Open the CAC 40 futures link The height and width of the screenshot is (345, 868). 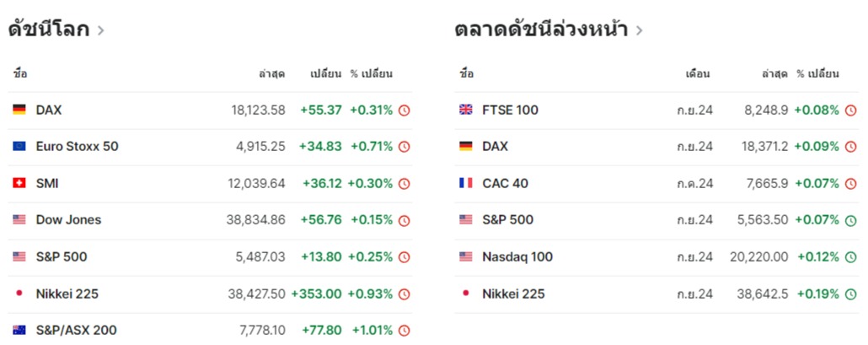click(x=506, y=183)
